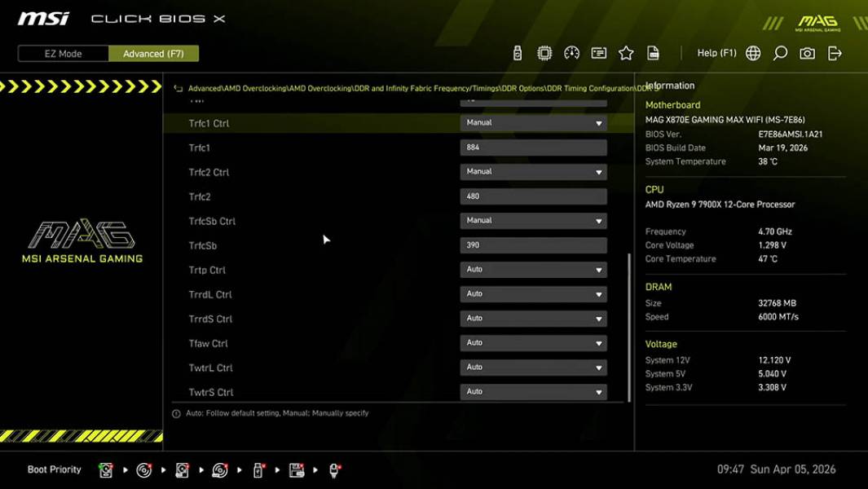Image resolution: width=868 pixels, height=489 pixels.
Task: Select the Advanced (F7) tab
Action: coord(154,53)
